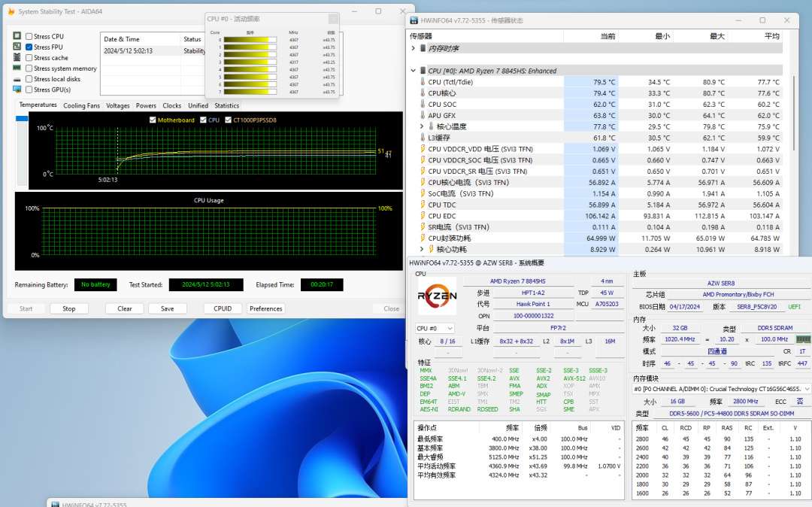Click the cache icon beside Stress cache

pos(17,57)
